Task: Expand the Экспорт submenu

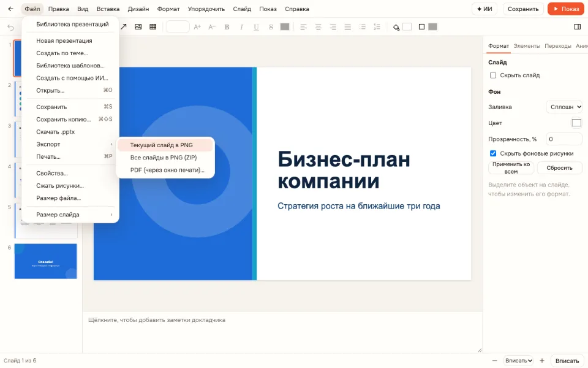Action: [70, 144]
